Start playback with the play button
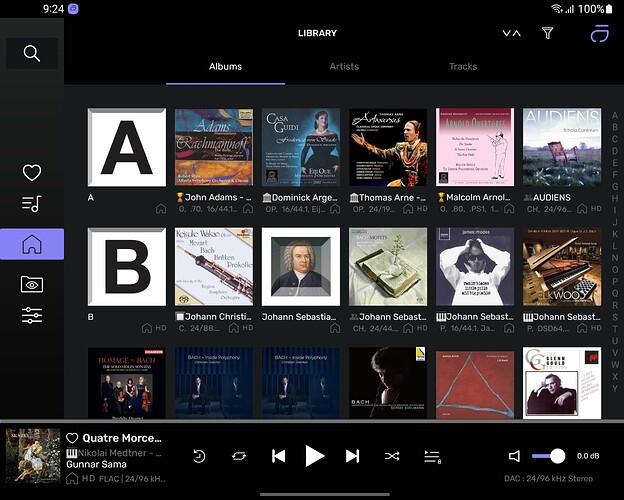This screenshot has width=624, height=500. click(x=315, y=456)
